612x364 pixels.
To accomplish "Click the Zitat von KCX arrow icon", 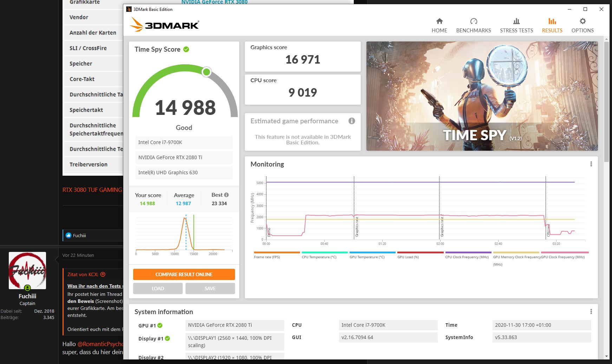I will point(103,274).
